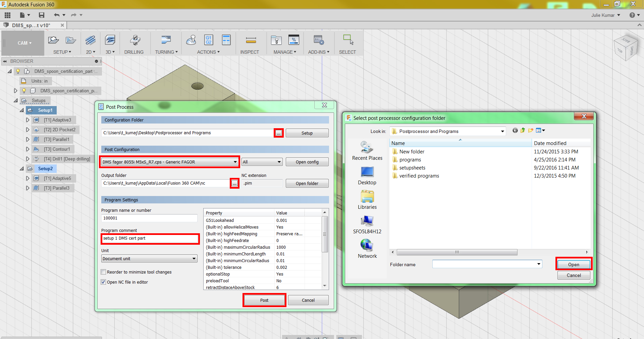Click horizontal scrollbar in folder dialog

coord(457,252)
